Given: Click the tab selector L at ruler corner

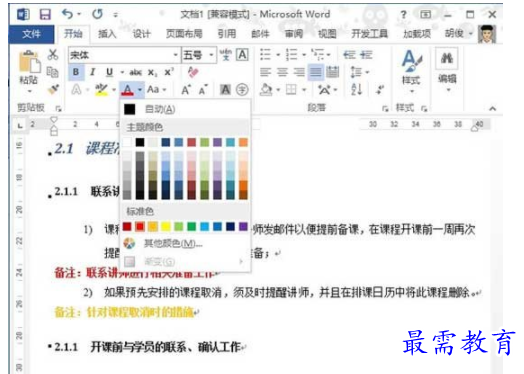Looking at the screenshot, I should coord(20,125).
